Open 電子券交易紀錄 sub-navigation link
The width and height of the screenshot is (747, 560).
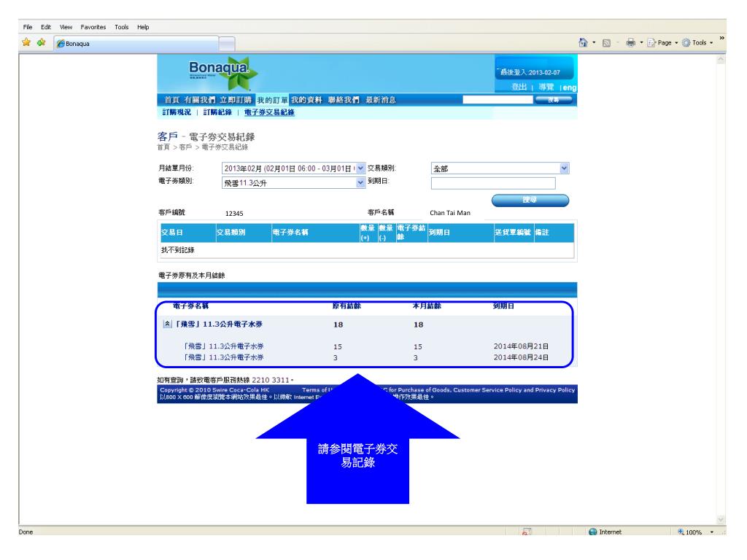click(269, 112)
